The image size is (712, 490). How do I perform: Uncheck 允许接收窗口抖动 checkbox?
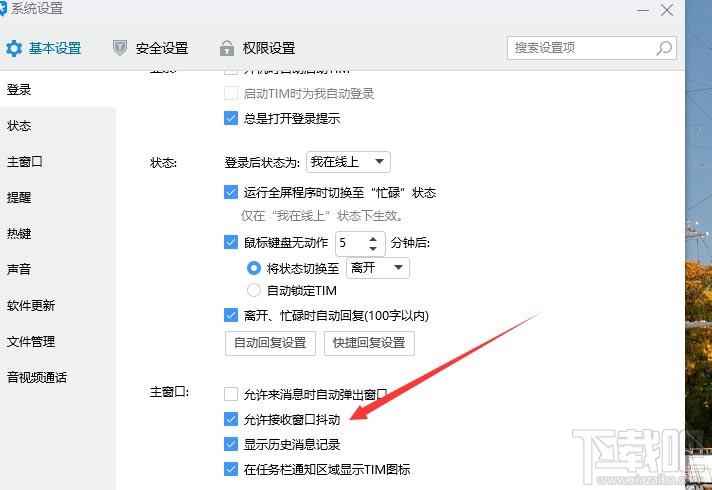pyautogui.click(x=231, y=419)
